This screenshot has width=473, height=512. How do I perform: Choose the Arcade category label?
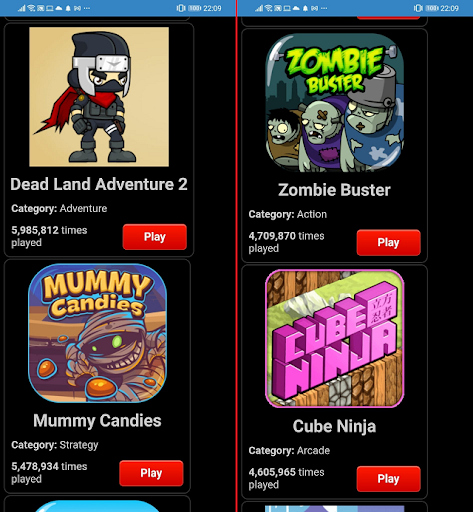click(x=313, y=451)
